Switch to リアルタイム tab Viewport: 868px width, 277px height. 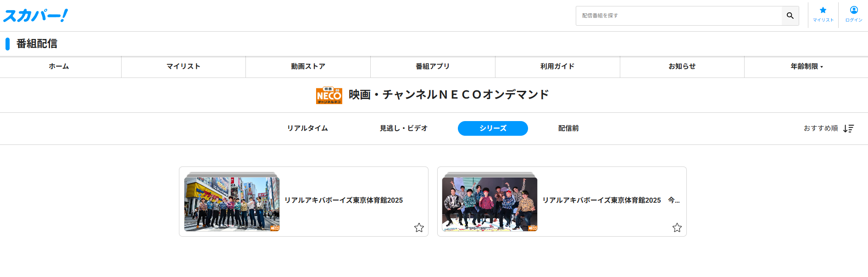point(307,128)
